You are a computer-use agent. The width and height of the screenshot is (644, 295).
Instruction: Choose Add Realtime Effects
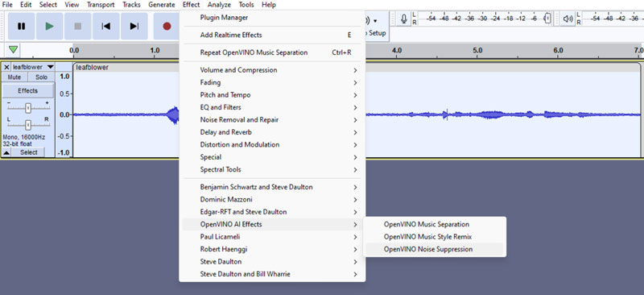(x=272, y=35)
